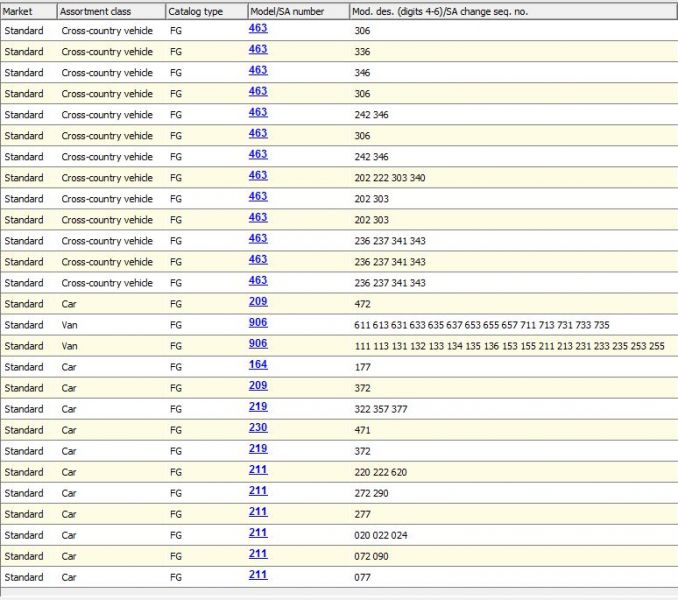Open model 209 link in the 372 row
The width and height of the screenshot is (678, 600).
[x=258, y=386]
